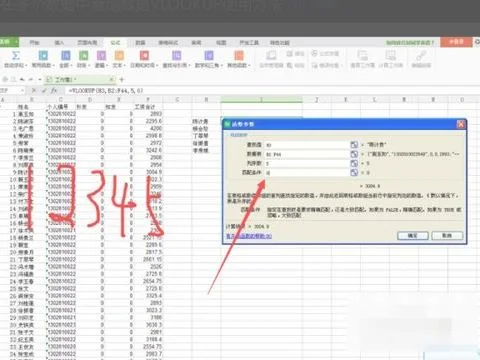Open the 数学和三角 math functions icon
The width and height of the screenshot is (480, 360).
point(209,55)
